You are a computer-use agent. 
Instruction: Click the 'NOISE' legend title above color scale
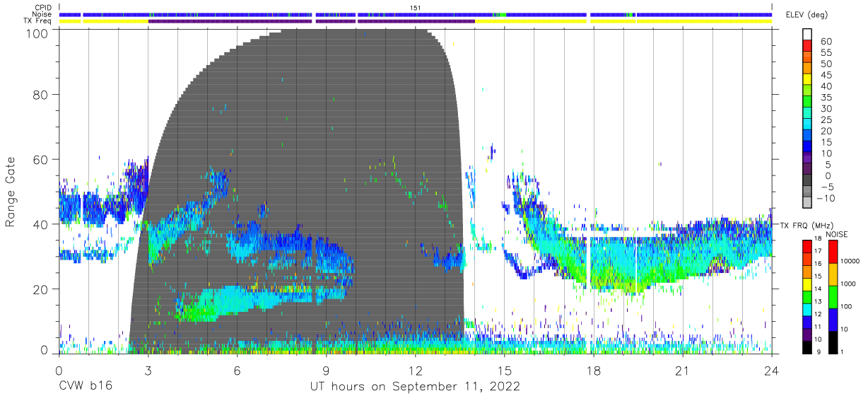coord(838,234)
